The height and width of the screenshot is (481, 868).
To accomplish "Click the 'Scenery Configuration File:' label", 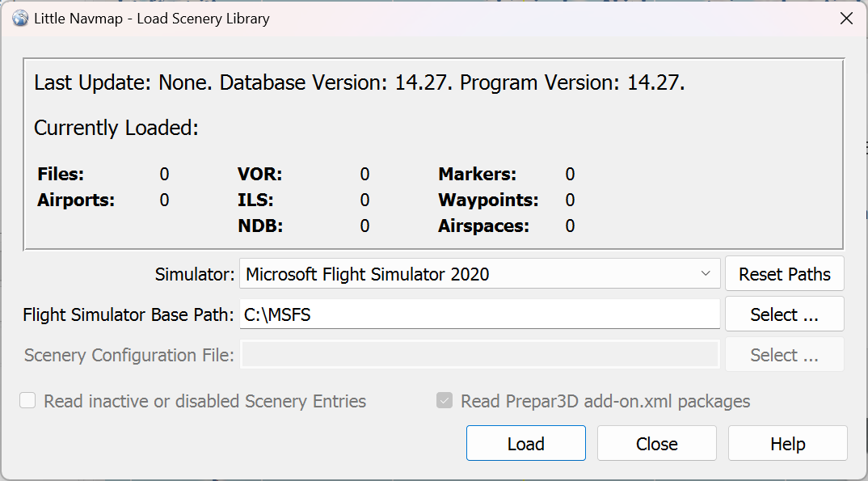I will coord(129,355).
